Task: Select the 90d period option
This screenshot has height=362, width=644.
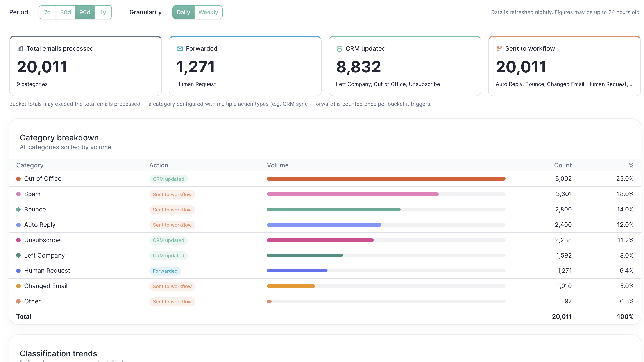Action: pos(85,12)
